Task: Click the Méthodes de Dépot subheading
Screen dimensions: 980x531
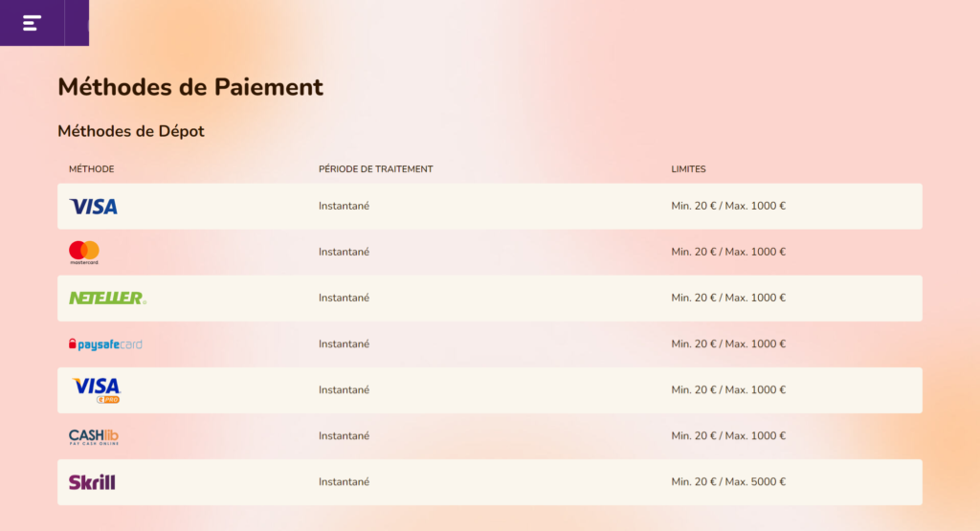Action: point(131,131)
